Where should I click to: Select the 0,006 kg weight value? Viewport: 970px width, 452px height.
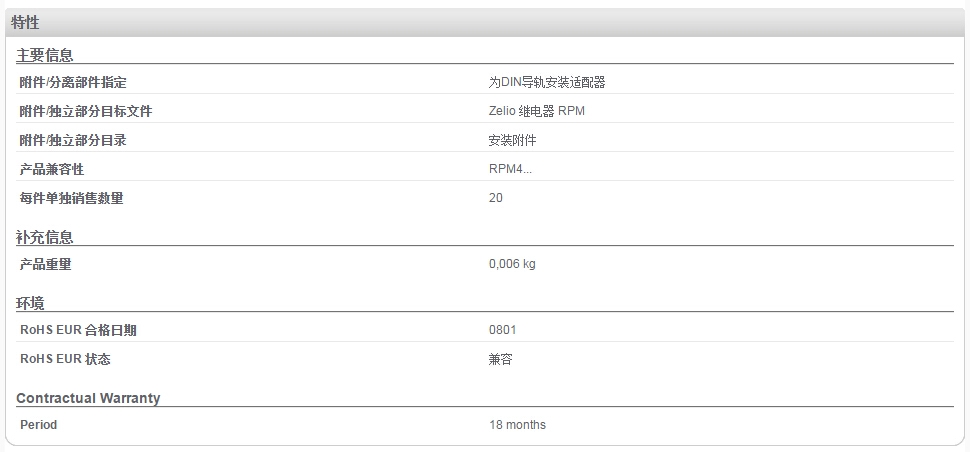point(512,264)
